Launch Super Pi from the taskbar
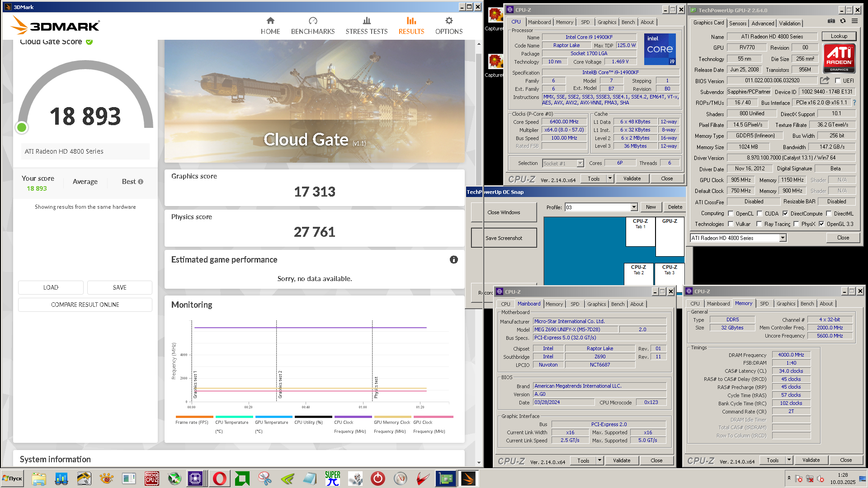The height and width of the screenshot is (488, 868). coord(333,479)
